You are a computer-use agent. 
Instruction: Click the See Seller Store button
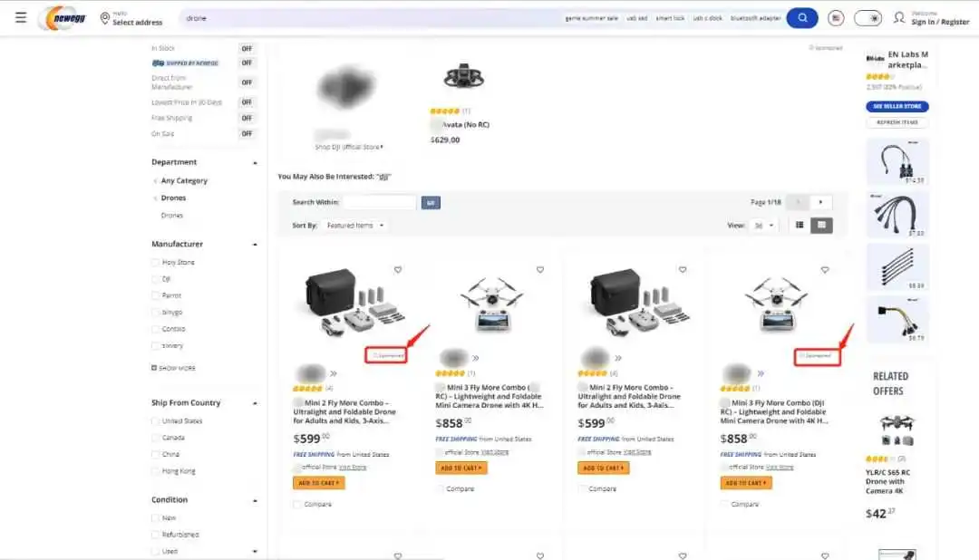(897, 106)
